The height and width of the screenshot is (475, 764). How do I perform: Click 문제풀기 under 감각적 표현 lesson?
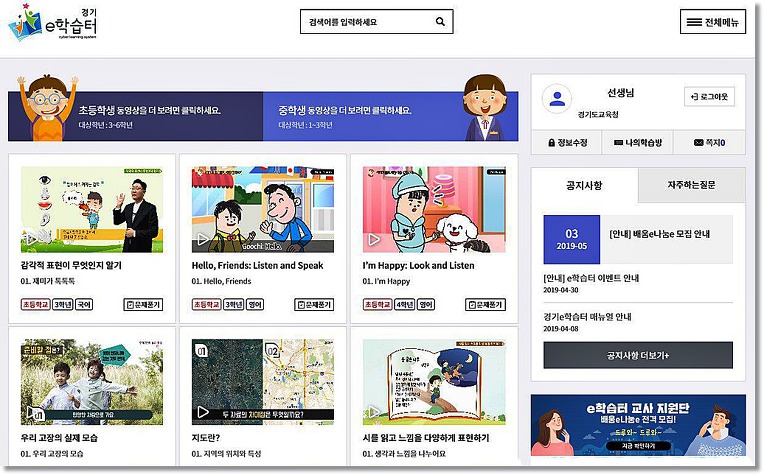tap(143, 304)
